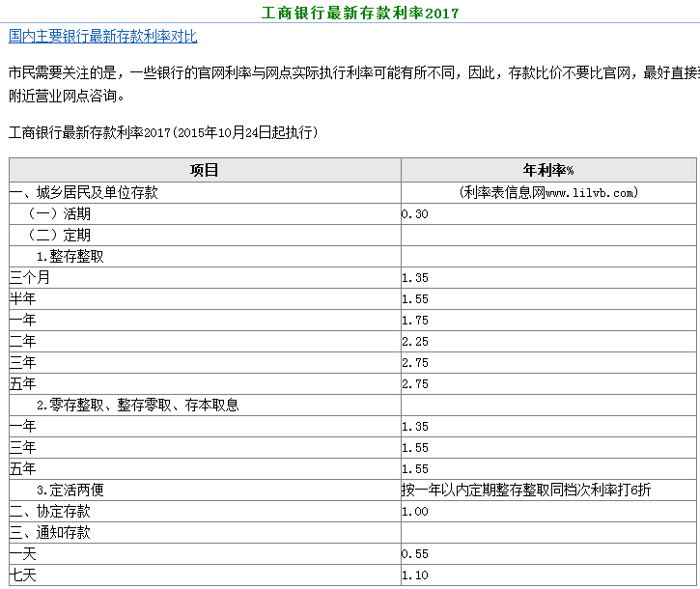The image size is (700, 589).
Task: Click the 2.25 rate value
Action: click(x=415, y=342)
